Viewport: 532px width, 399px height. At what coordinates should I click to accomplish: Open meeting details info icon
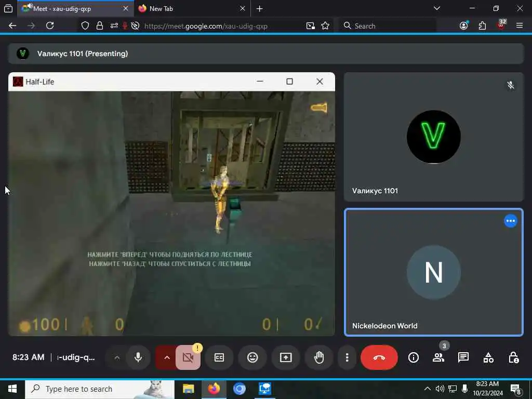tap(413, 357)
